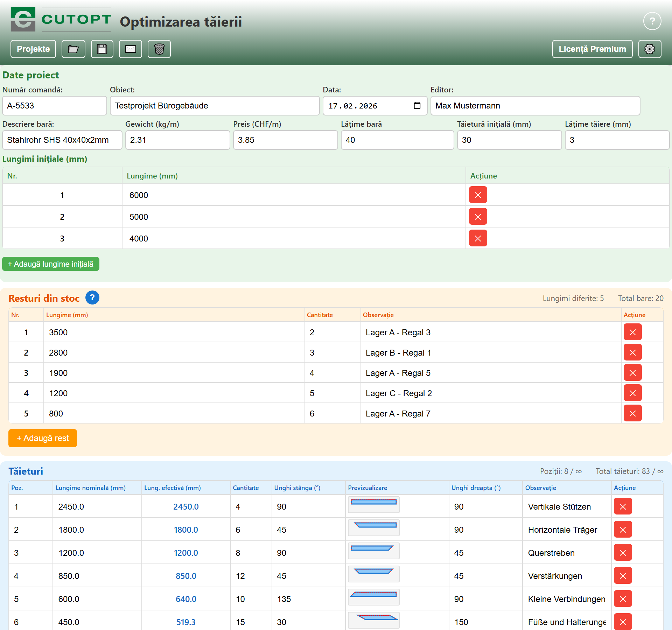Edit the Lățime tăiere field 3
Screen dimensions: 672x630
[617, 140]
